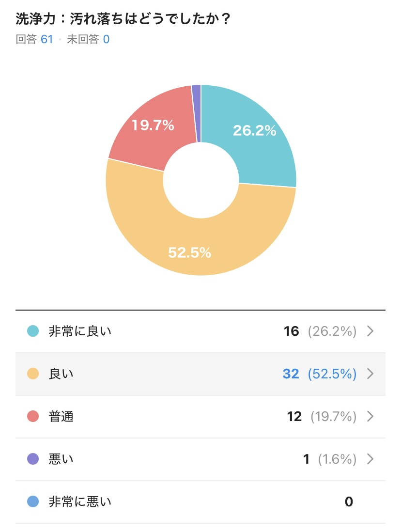Open the answered count 61 link
401x532 pixels.
pos(47,39)
